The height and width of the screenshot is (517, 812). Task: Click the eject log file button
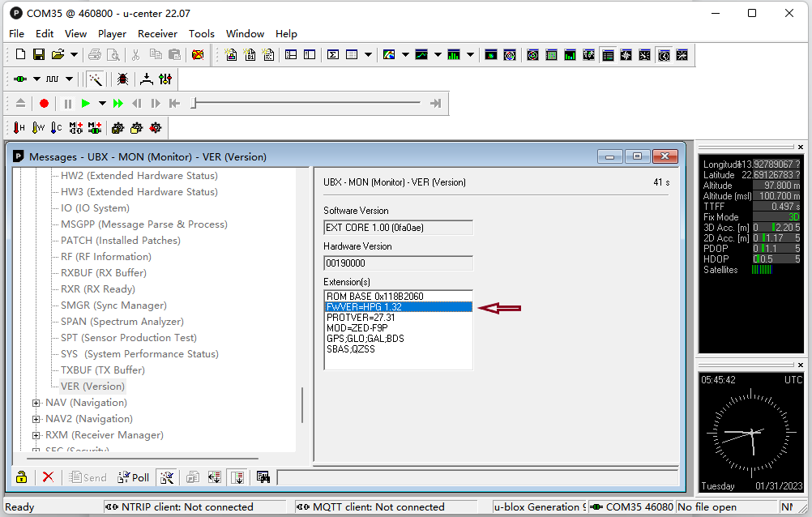[21, 103]
